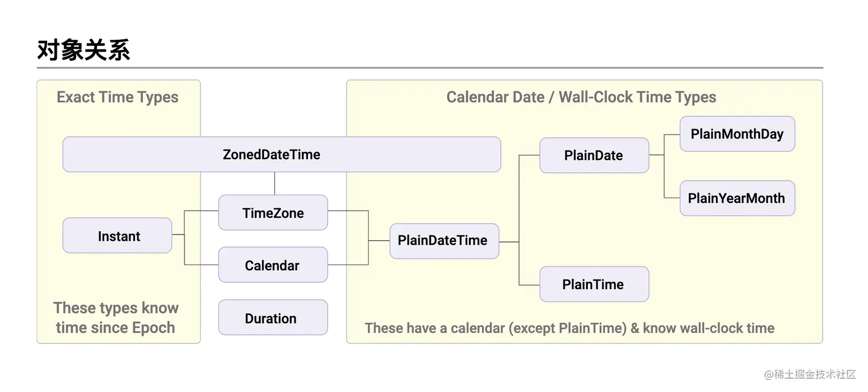This screenshot has width=868, height=392.
Task: Click the connector line entering PlainDateTime's left side
Action: click(x=379, y=240)
